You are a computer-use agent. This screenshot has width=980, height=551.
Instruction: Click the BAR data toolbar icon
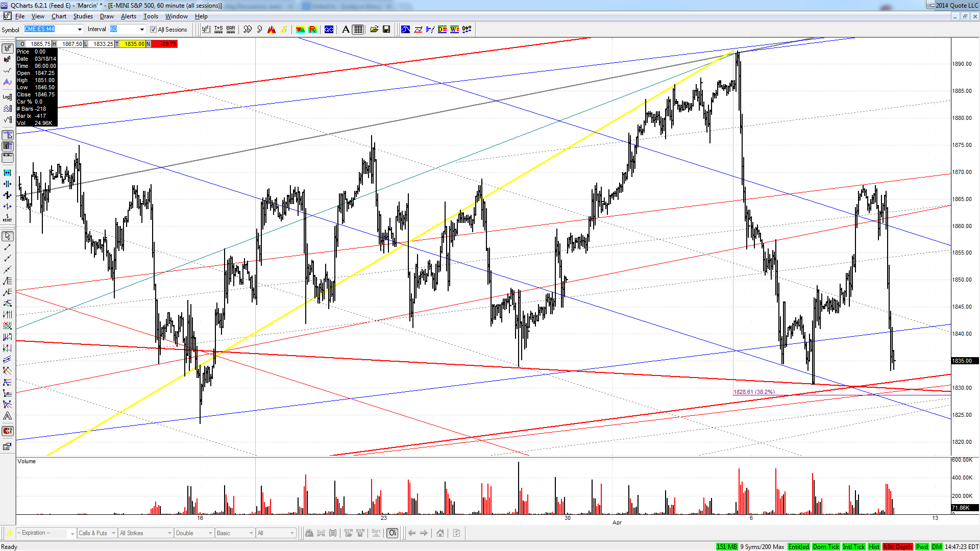[x=231, y=30]
